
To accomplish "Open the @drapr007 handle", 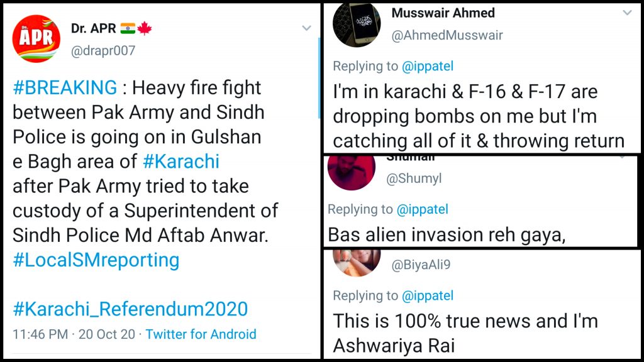I will [103, 51].
